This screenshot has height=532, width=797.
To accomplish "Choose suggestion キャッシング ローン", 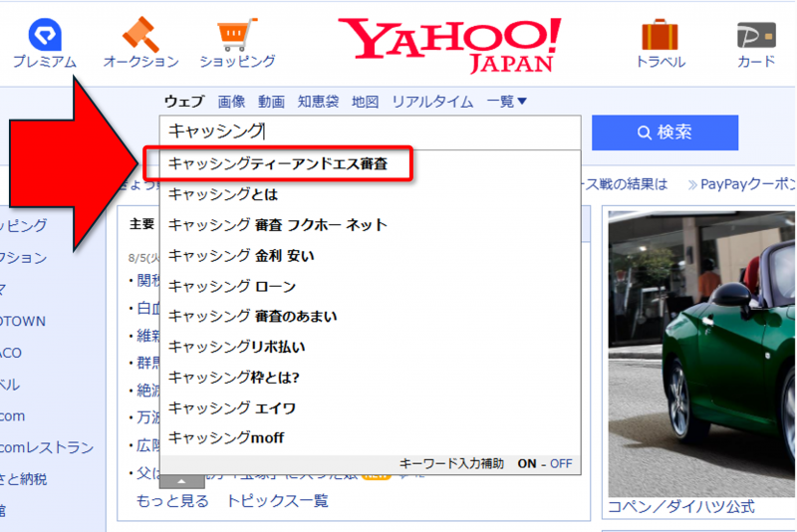I will click(x=370, y=286).
